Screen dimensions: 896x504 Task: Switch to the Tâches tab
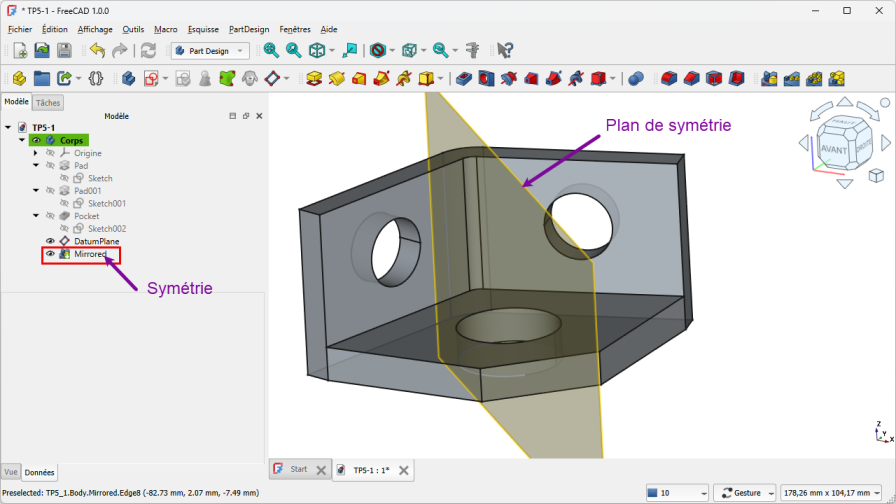coord(48,103)
